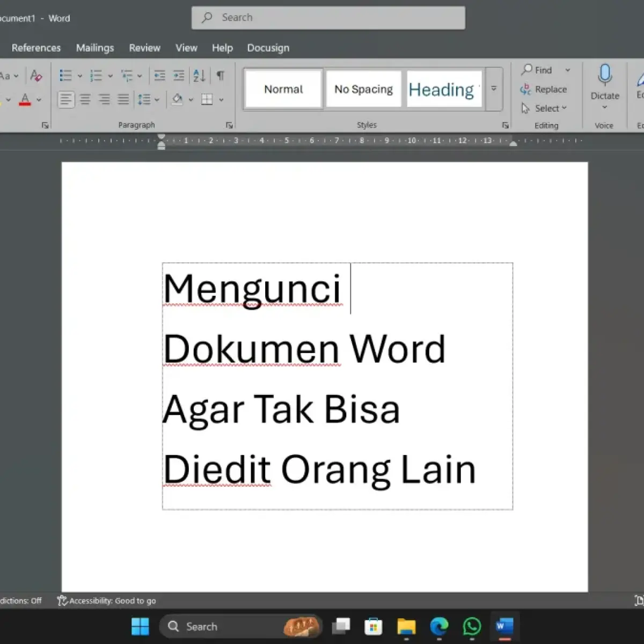Image resolution: width=644 pixels, height=644 pixels.
Task: Open shading color dropdown arrow
Action: (x=191, y=100)
